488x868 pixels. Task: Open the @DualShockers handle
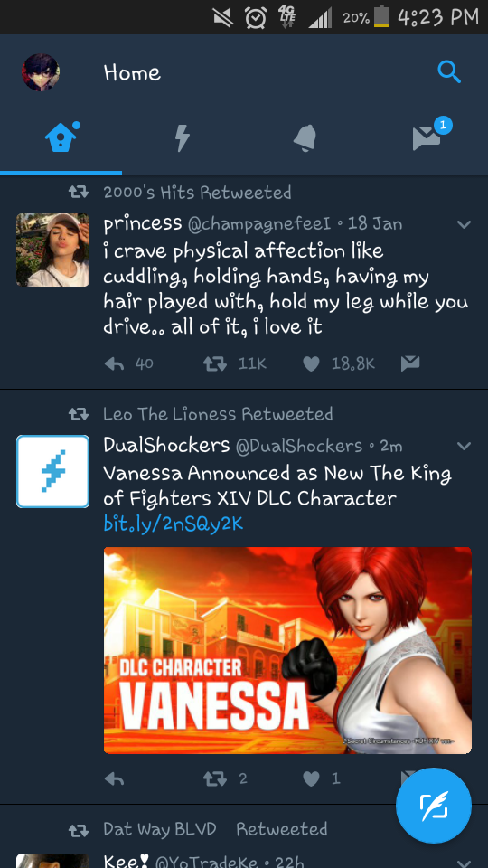tap(299, 446)
